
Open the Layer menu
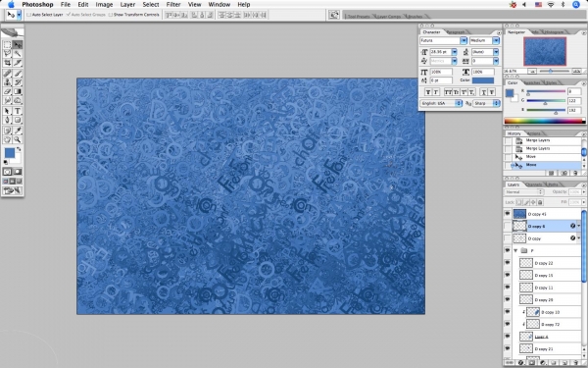click(127, 5)
